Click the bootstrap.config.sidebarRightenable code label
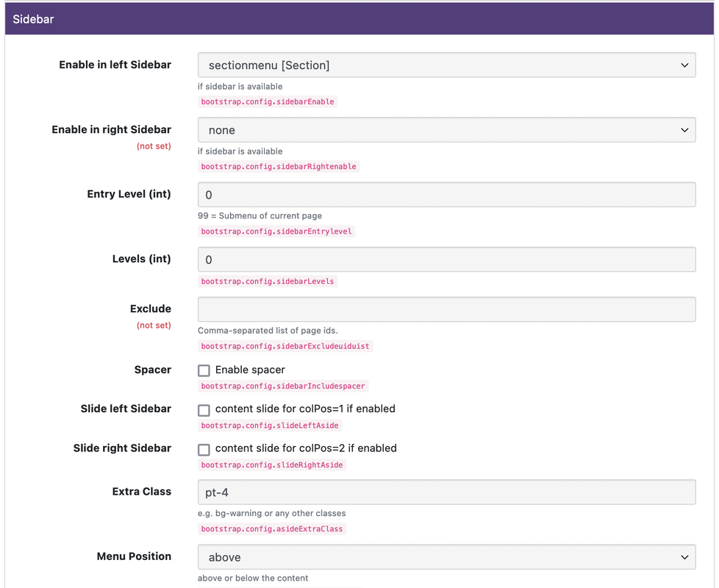The height and width of the screenshot is (588, 719). pyautogui.click(x=279, y=166)
